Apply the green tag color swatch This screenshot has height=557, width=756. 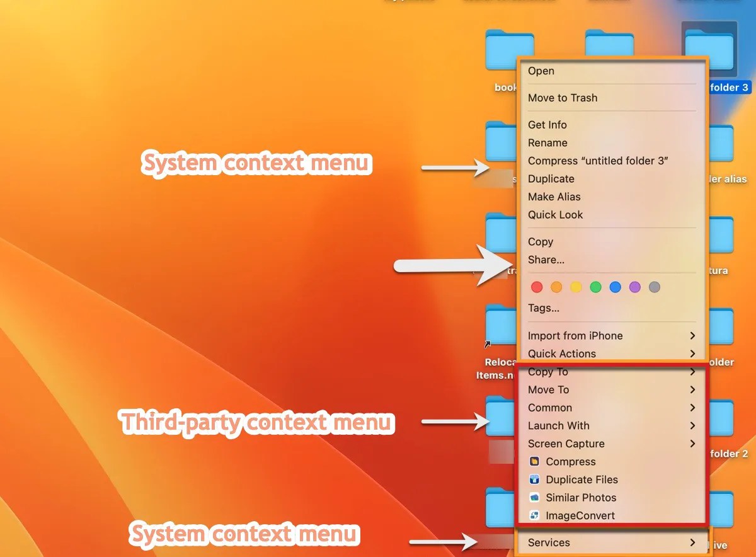pos(595,287)
